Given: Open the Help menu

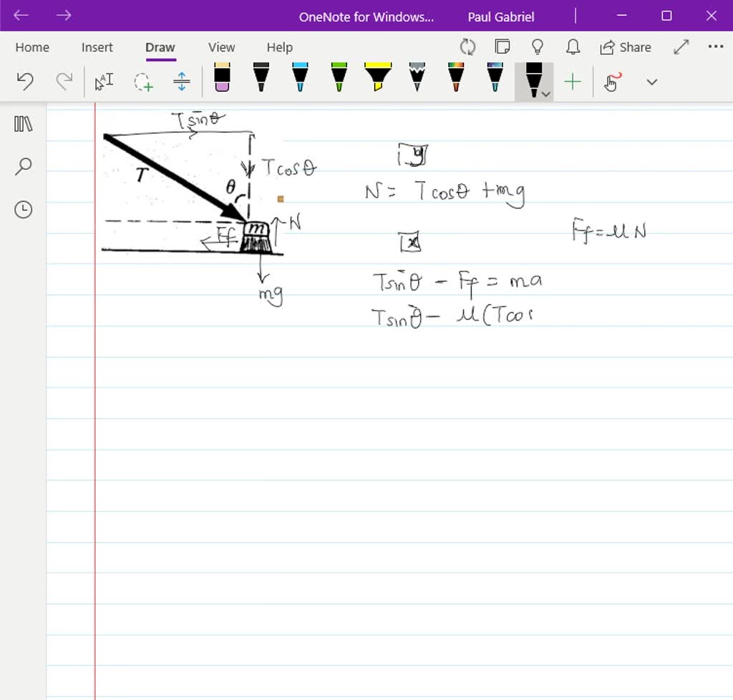Looking at the screenshot, I should (279, 47).
